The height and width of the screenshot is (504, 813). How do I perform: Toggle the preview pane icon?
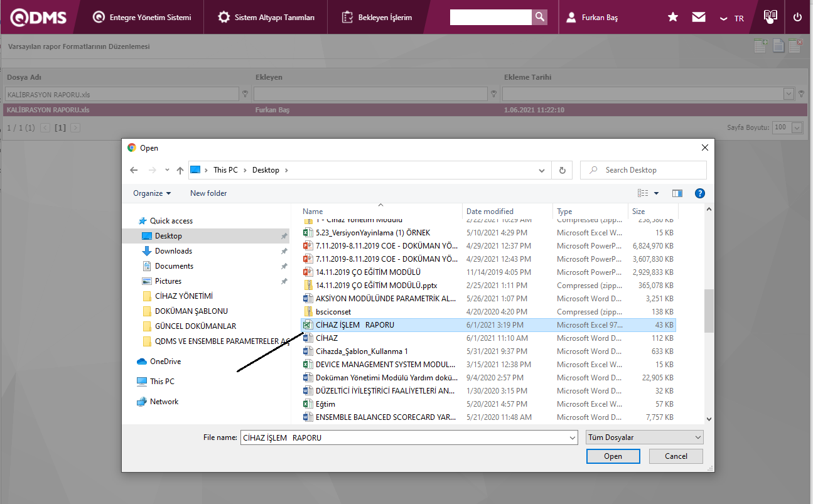(677, 193)
